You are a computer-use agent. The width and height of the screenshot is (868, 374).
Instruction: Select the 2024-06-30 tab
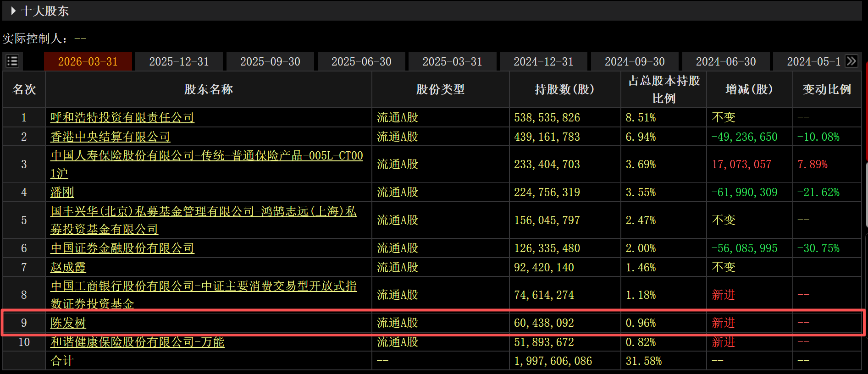(726, 61)
